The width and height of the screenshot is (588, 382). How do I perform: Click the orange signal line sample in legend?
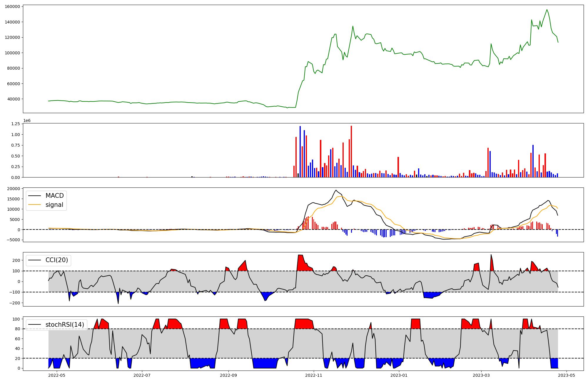(x=35, y=205)
